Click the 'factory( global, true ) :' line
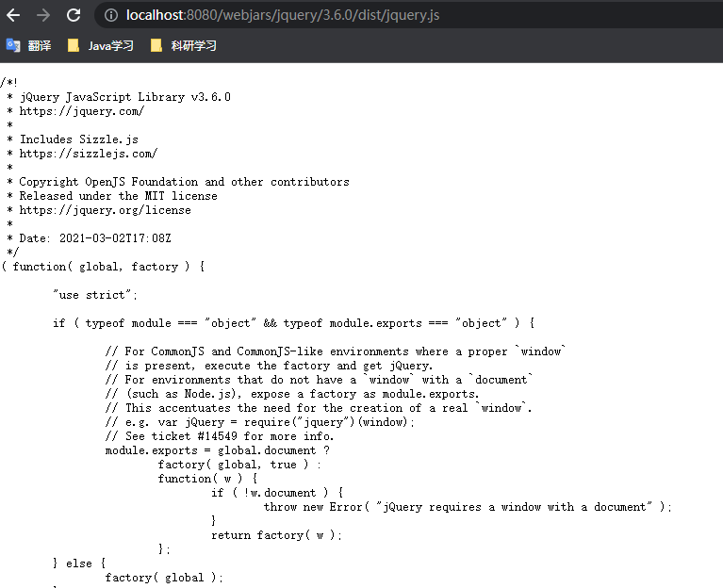The width and height of the screenshot is (723, 588). [x=239, y=465]
